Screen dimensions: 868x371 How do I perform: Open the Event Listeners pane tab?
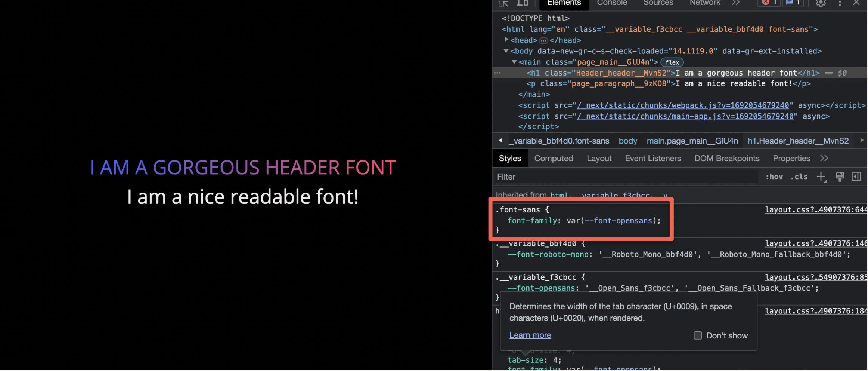click(x=653, y=159)
